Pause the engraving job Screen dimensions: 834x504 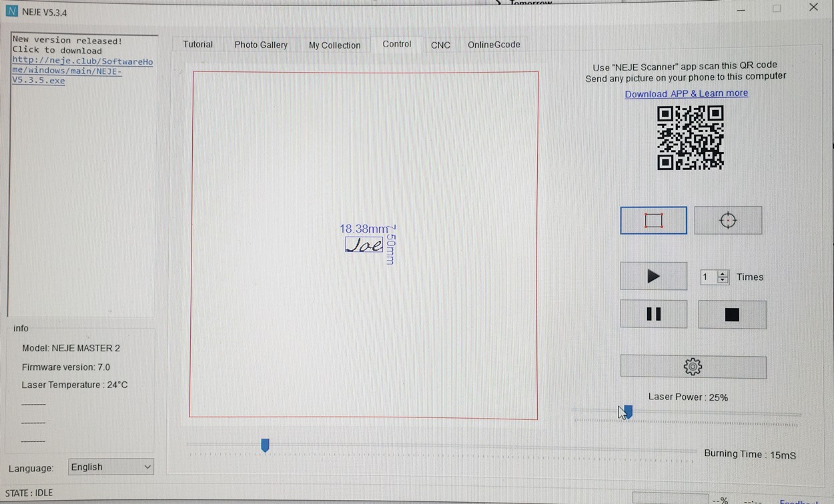click(x=653, y=315)
